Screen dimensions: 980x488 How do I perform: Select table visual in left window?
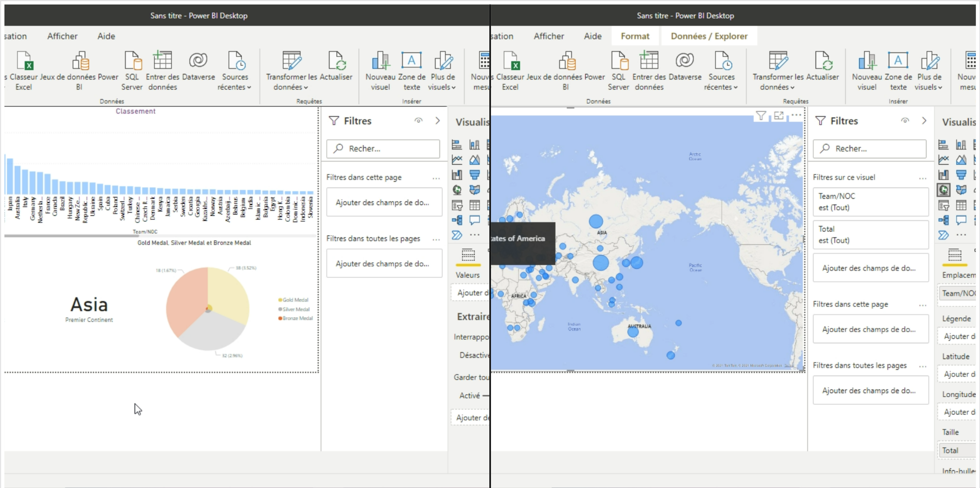click(474, 205)
